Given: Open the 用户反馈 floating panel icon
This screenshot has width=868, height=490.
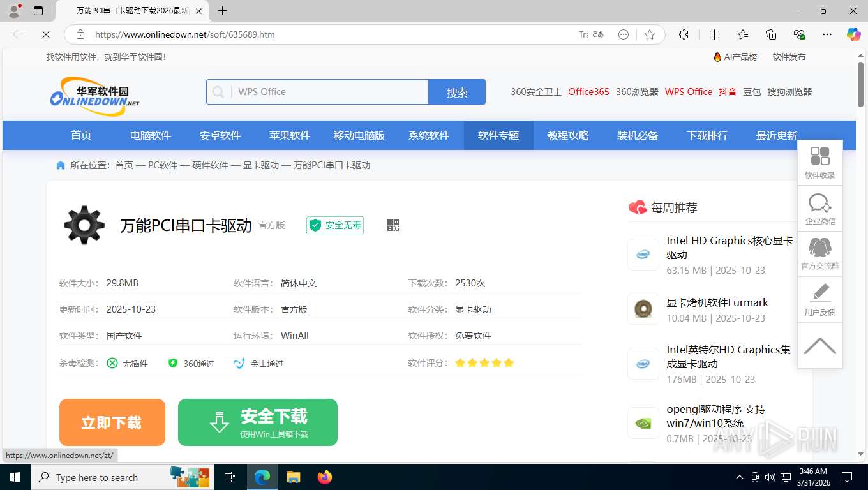Looking at the screenshot, I should pyautogui.click(x=820, y=299).
